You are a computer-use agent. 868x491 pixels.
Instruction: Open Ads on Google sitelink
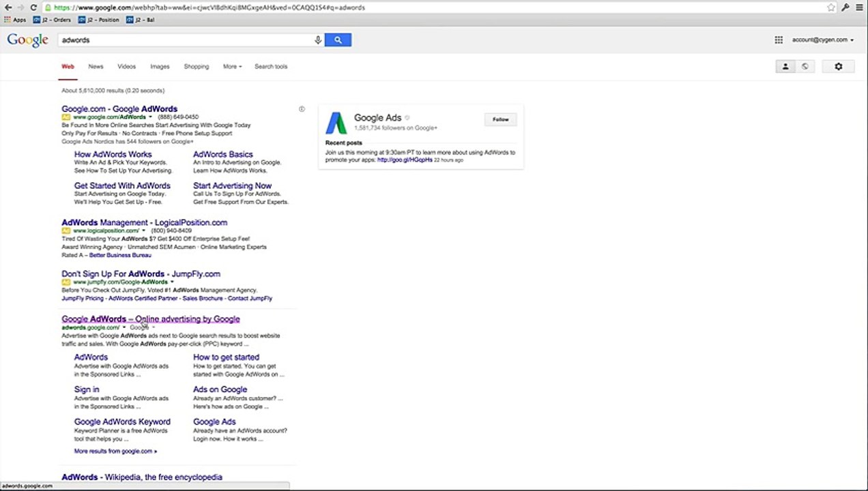[220, 389]
